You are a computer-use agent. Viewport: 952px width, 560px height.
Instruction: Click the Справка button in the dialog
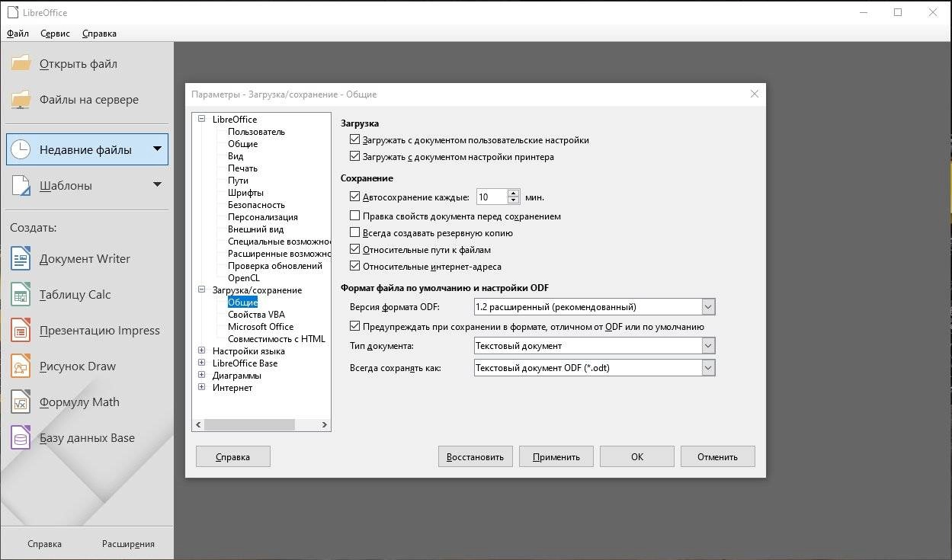click(x=233, y=456)
